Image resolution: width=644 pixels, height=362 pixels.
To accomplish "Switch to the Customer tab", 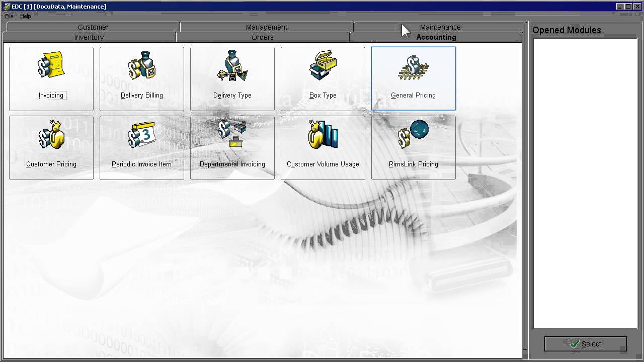I will pos(93,27).
